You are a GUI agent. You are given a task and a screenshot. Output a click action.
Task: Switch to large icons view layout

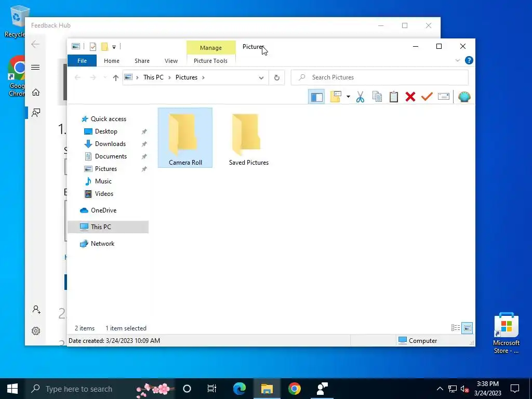(x=467, y=328)
